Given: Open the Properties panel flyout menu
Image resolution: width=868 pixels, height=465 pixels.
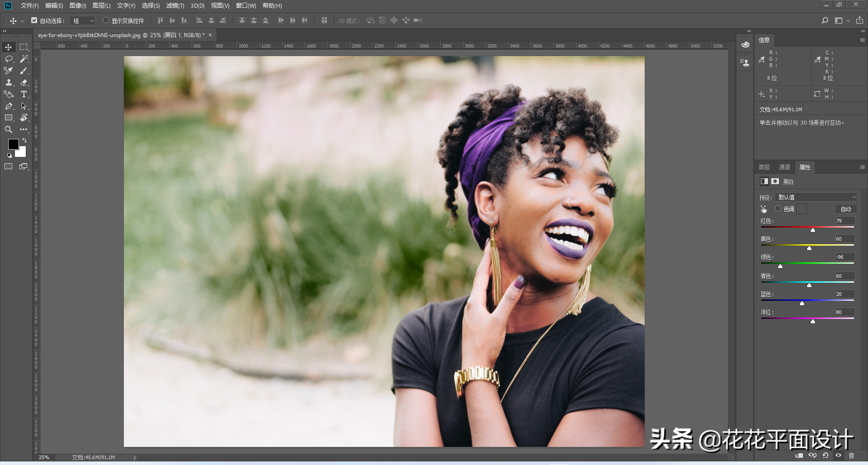Looking at the screenshot, I should pyautogui.click(x=862, y=167).
